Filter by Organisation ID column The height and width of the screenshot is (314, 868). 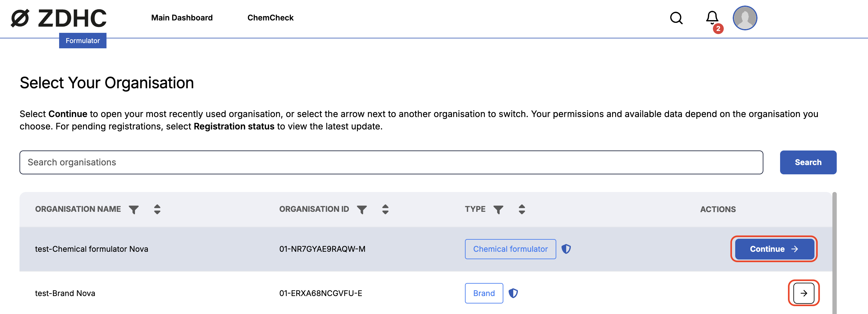coord(362,210)
